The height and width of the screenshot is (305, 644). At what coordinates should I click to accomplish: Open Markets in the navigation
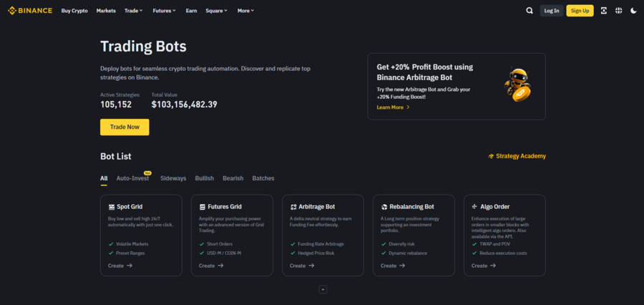point(106,11)
